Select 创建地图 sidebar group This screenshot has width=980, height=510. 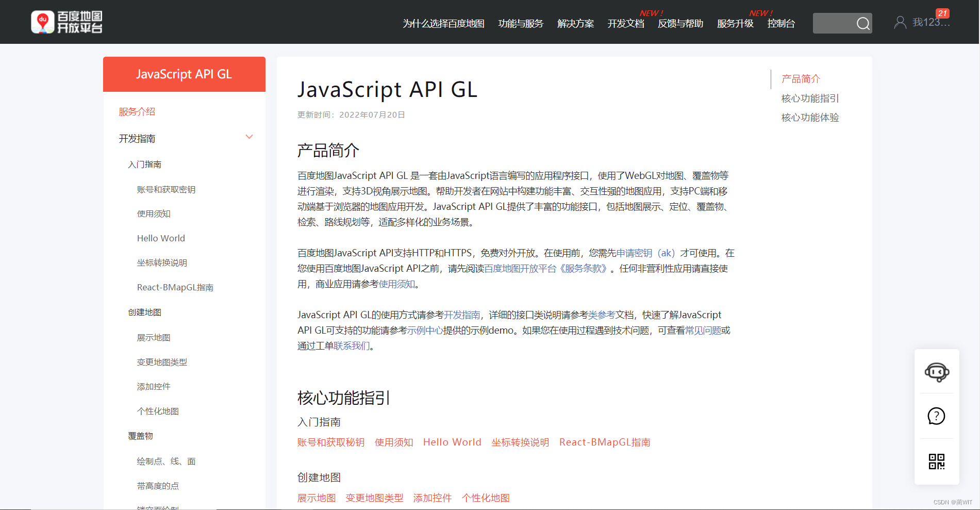pos(145,312)
